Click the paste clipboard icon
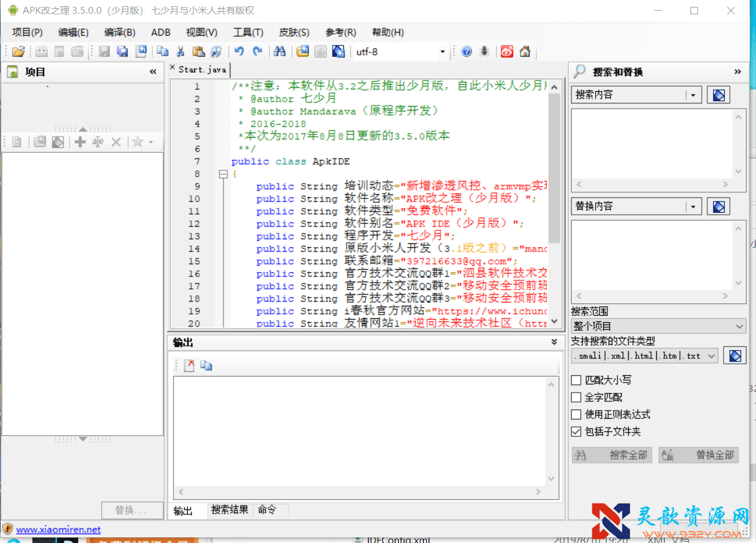Screen dimensions: 756x543 (199, 52)
